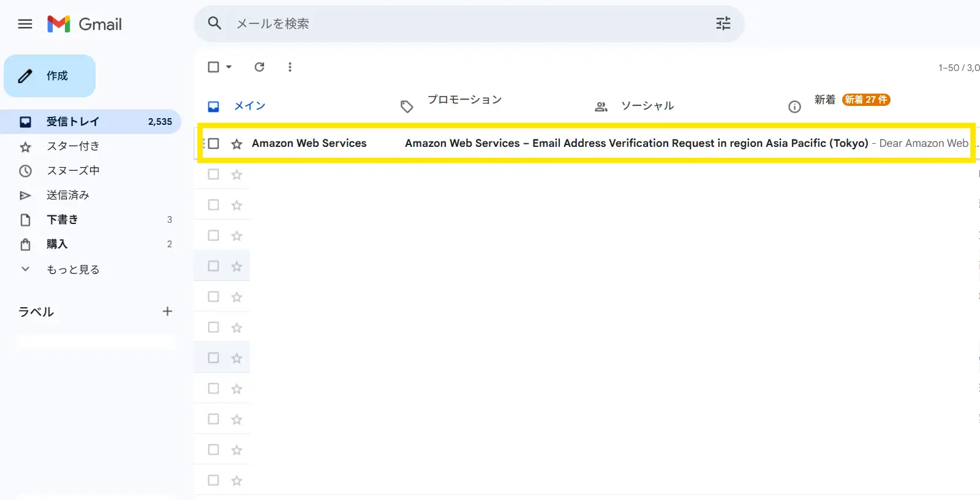The width and height of the screenshot is (980, 500).
Task: Expand もっと見る in sidebar
Action: pos(72,269)
